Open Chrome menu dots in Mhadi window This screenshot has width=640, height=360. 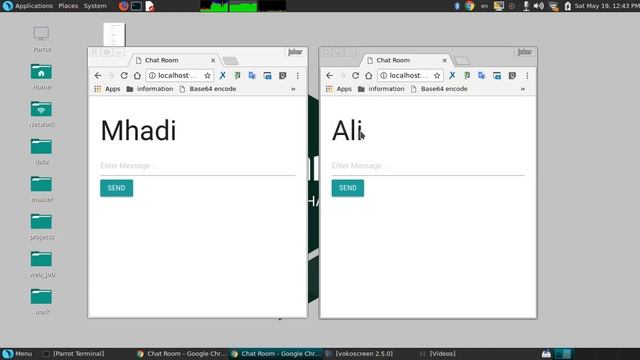click(x=298, y=76)
